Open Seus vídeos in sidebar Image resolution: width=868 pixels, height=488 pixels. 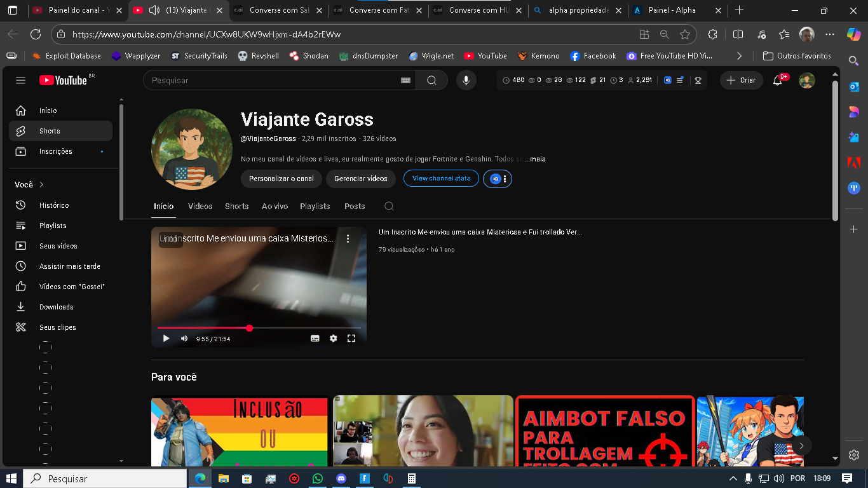pos(60,246)
